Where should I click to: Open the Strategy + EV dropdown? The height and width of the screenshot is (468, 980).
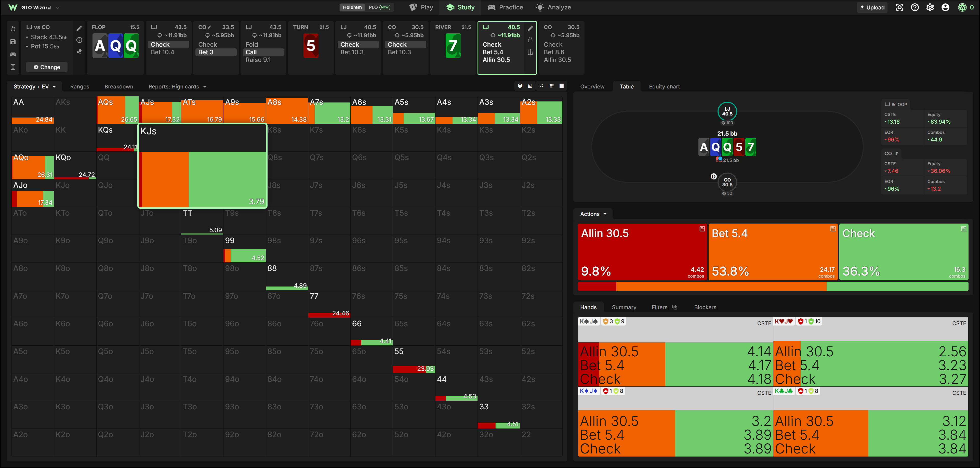35,87
